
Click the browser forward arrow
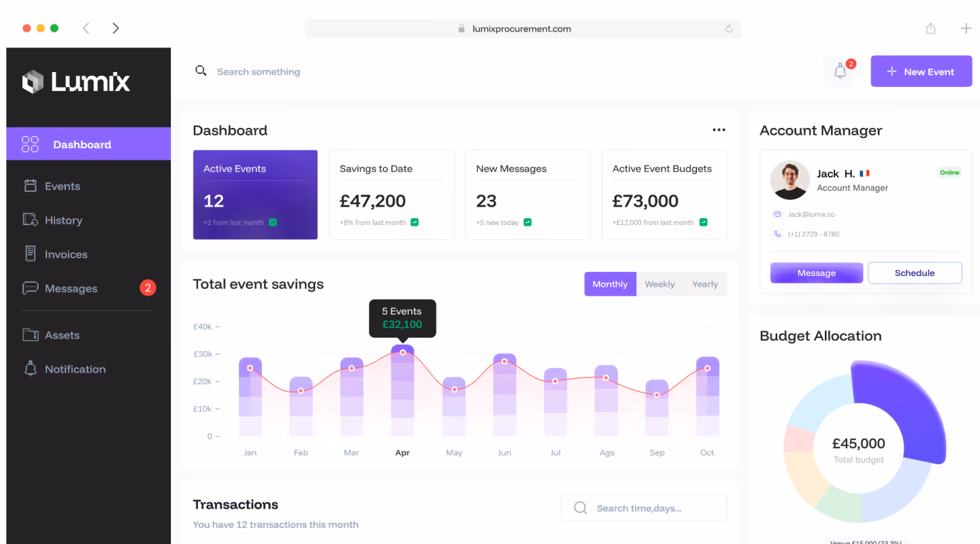pyautogui.click(x=116, y=28)
